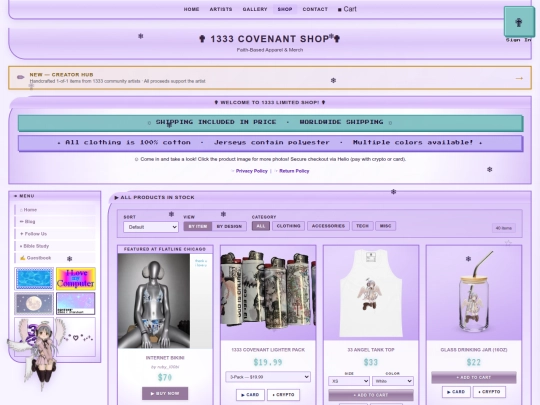Pay by Crypto for Glass Drinking Jar

tap(489, 392)
